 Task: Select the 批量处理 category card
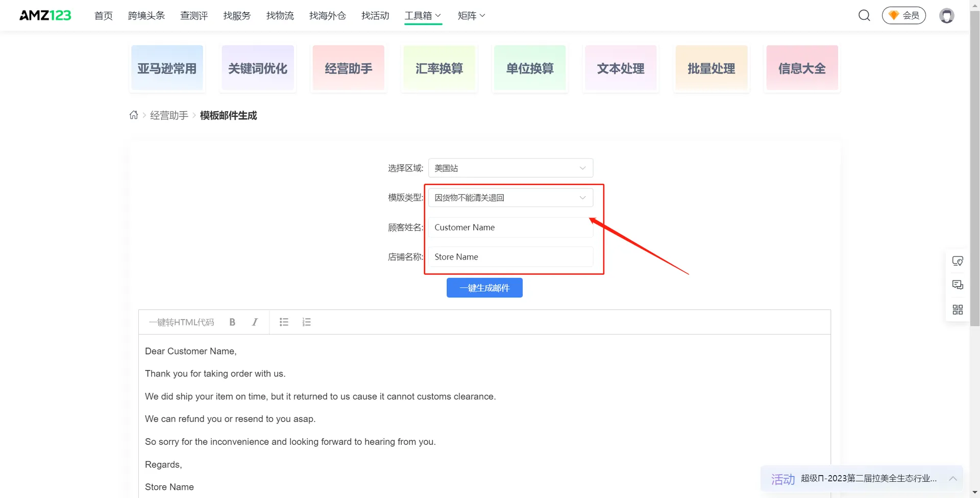click(712, 68)
